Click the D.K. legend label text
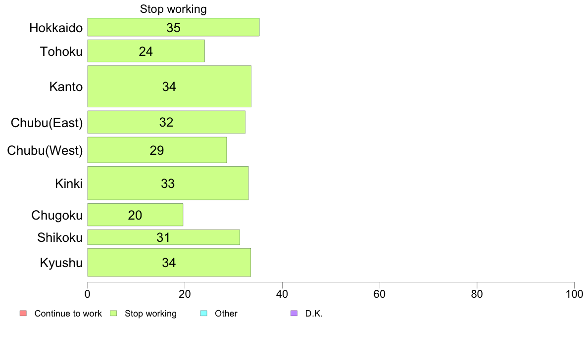The image size is (588, 364). click(x=314, y=314)
